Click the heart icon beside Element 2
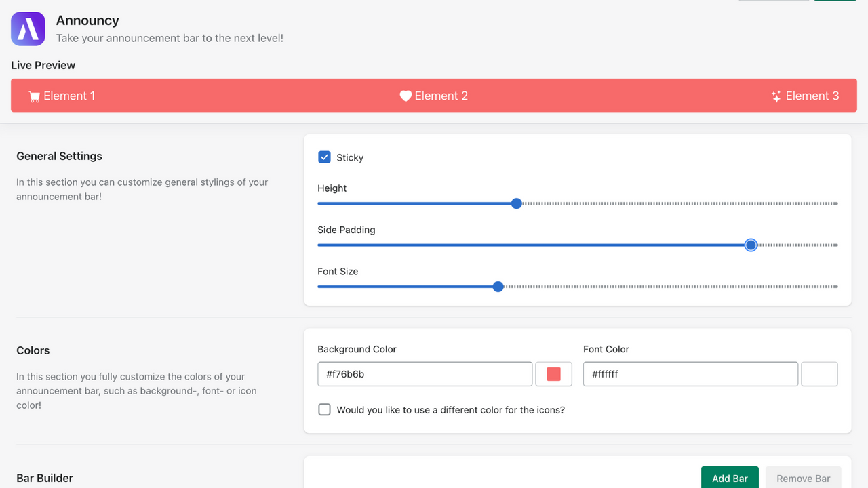 (x=406, y=96)
